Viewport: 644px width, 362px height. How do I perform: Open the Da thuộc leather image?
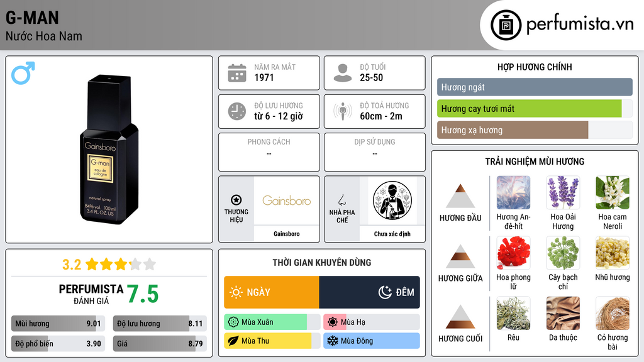563,313
